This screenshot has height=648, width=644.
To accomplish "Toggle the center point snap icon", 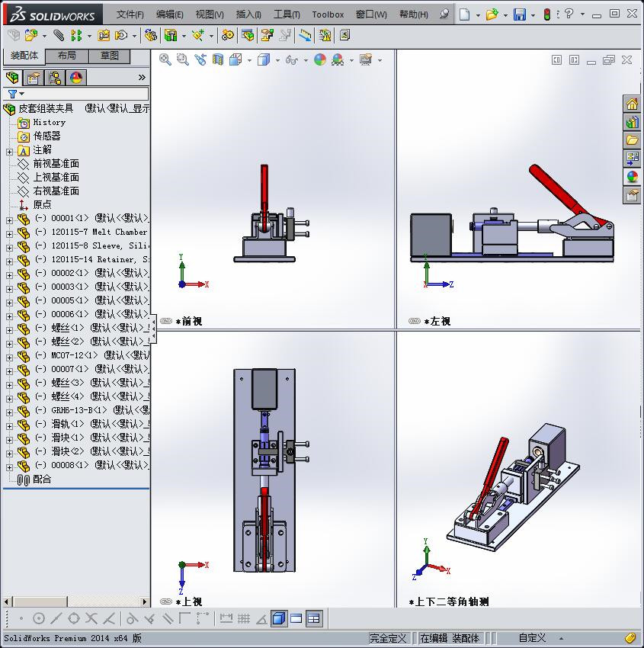I will [x=38, y=619].
